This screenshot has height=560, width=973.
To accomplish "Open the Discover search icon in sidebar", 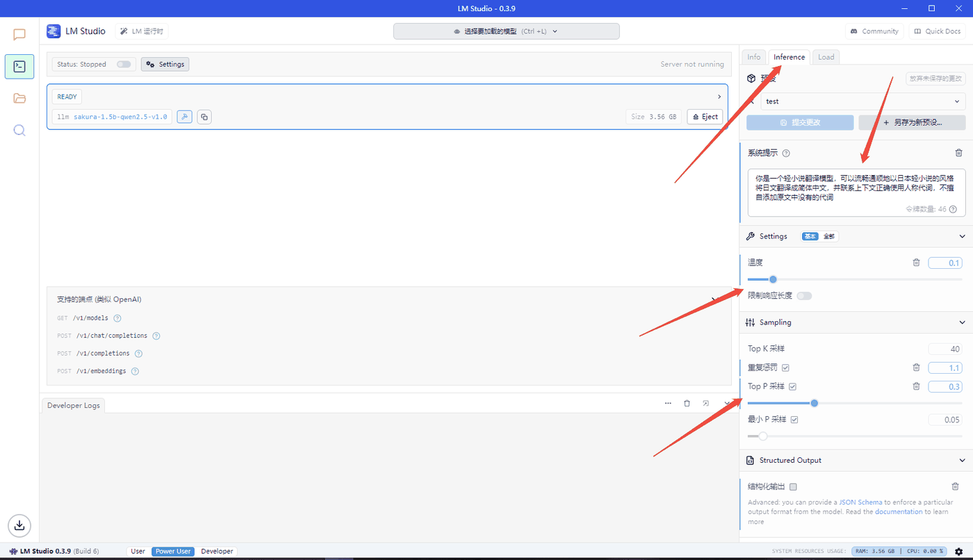I will point(19,130).
